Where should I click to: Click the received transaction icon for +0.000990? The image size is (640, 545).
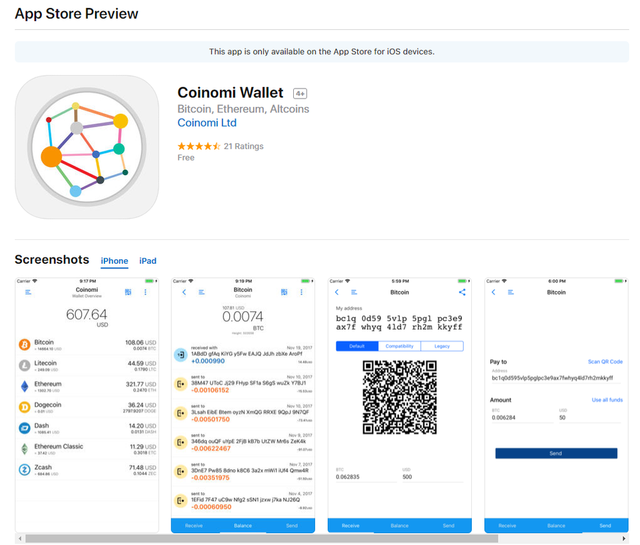click(181, 355)
